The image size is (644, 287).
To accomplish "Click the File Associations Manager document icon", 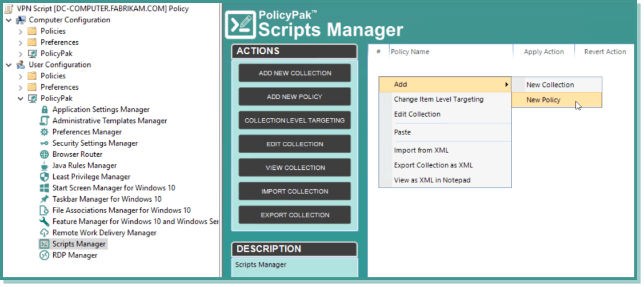I will coord(45,210).
